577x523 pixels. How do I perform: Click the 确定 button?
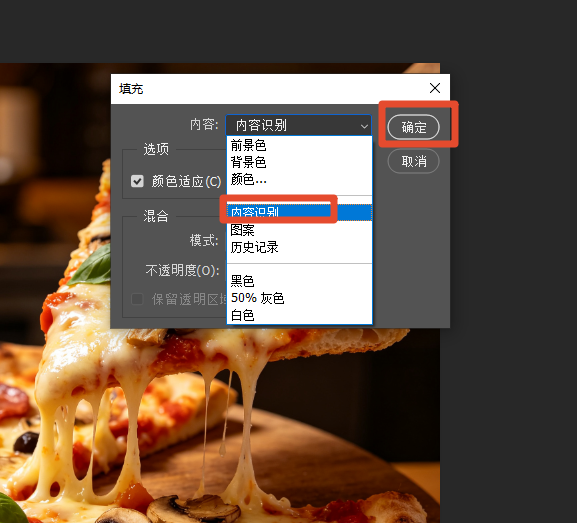pos(413,127)
